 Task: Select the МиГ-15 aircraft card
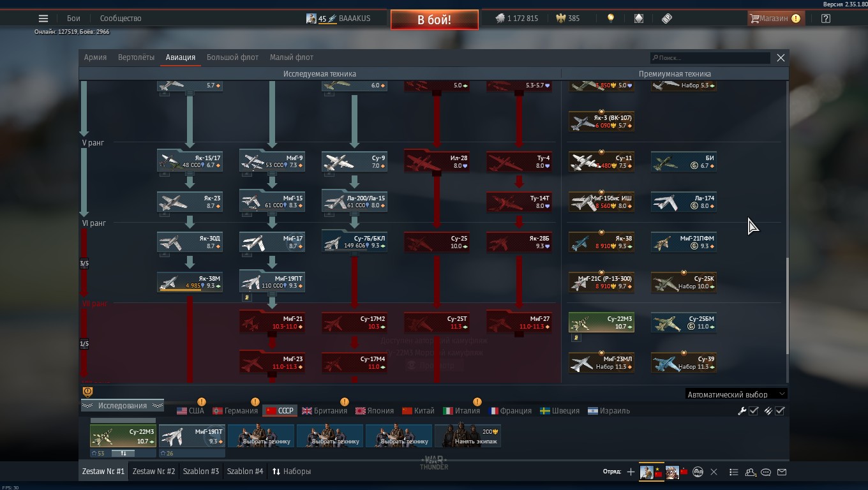coord(272,202)
